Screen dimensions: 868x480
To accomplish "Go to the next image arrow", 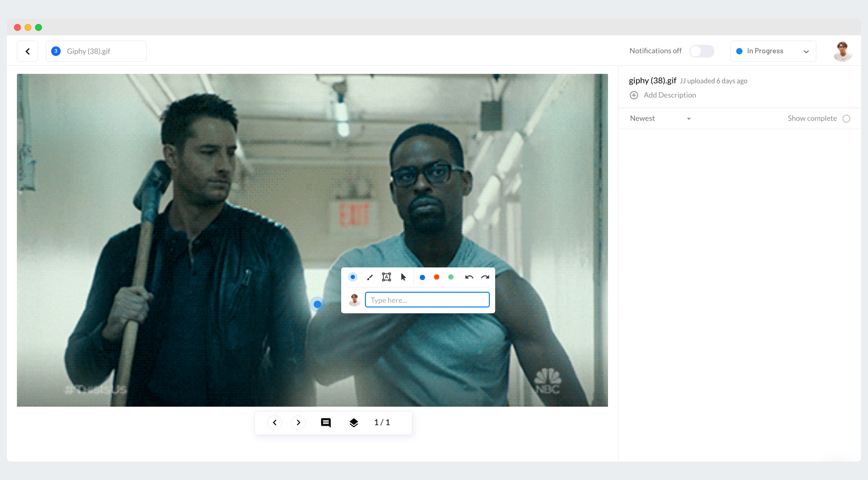I will 298,423.
